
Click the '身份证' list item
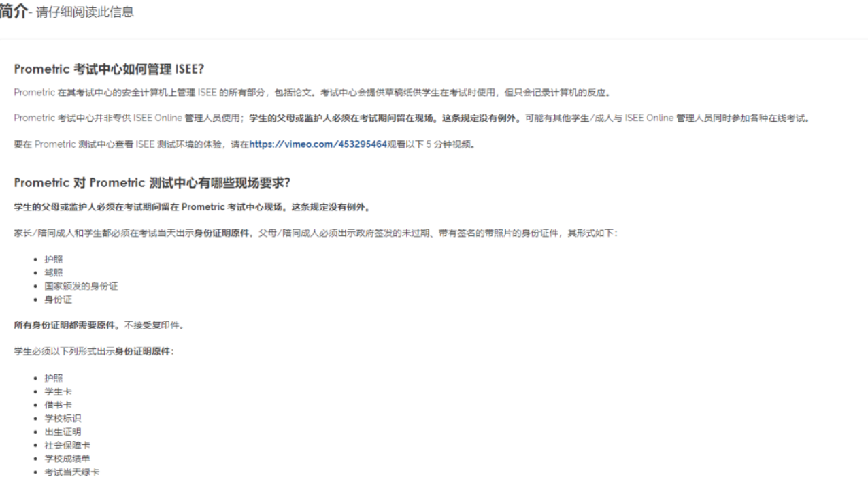click(x=59, y=299)
